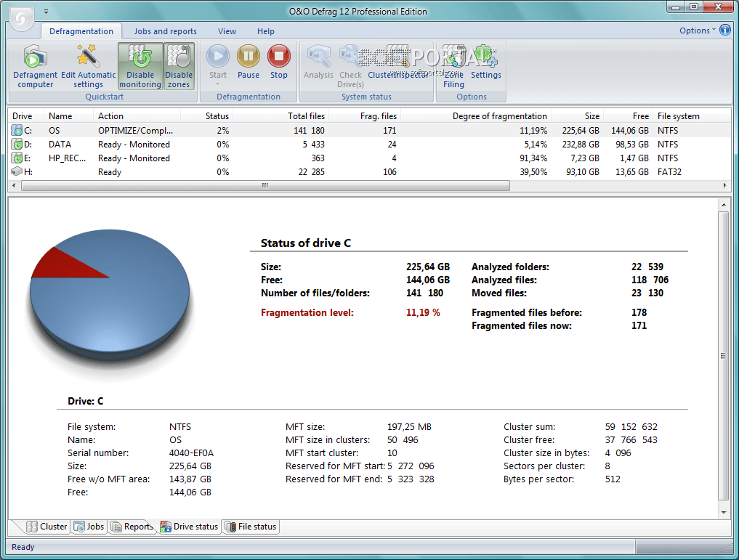
Task: Minimize the O&O Defrag window
Action: 675,7
